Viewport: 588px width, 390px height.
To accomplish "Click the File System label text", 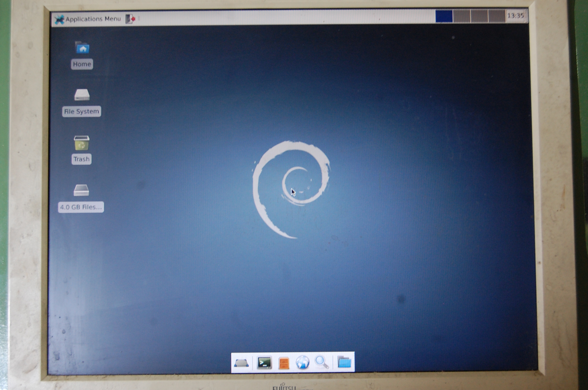I will click(x=82, y=112).
